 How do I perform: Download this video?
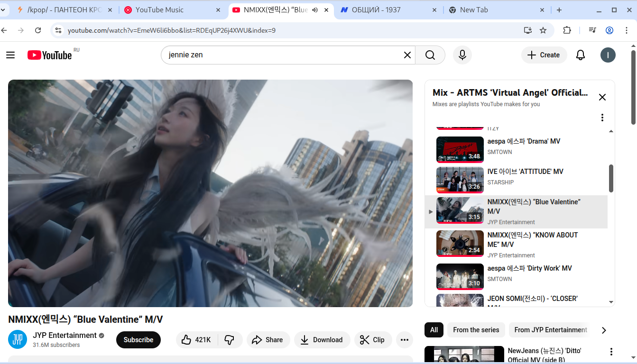[322, 340]
